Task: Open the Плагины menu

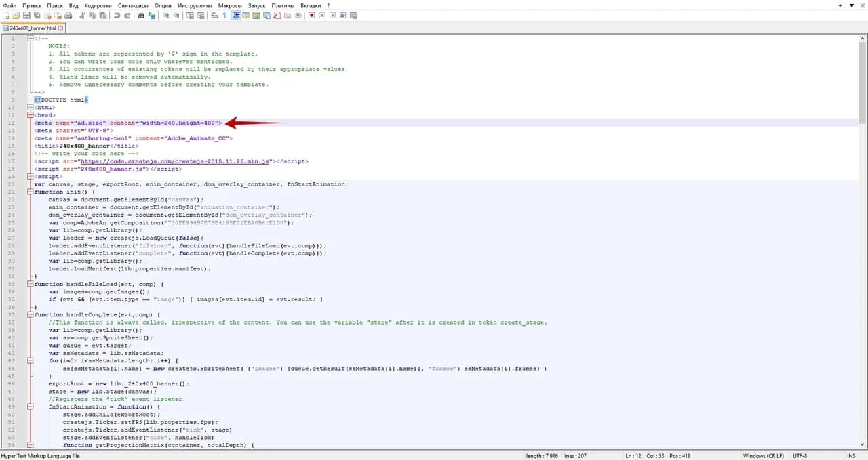Action: tap(283, 5)
